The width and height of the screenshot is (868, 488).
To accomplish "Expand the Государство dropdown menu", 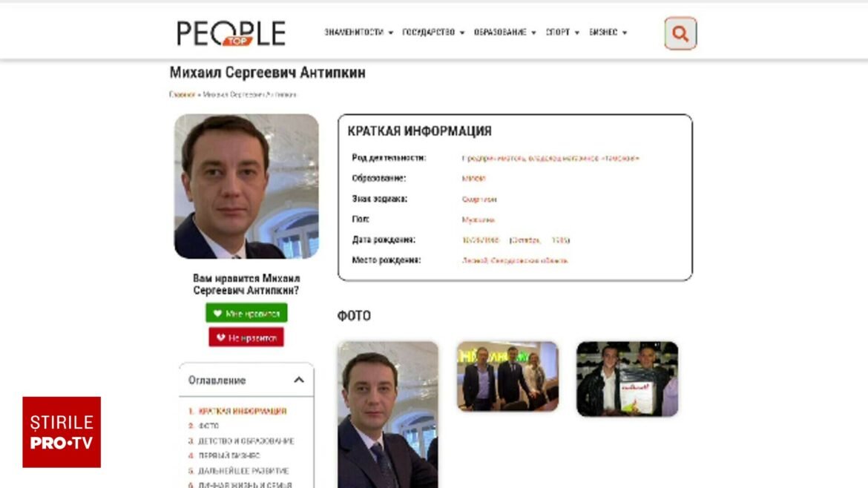I will (x=433, y=33).
